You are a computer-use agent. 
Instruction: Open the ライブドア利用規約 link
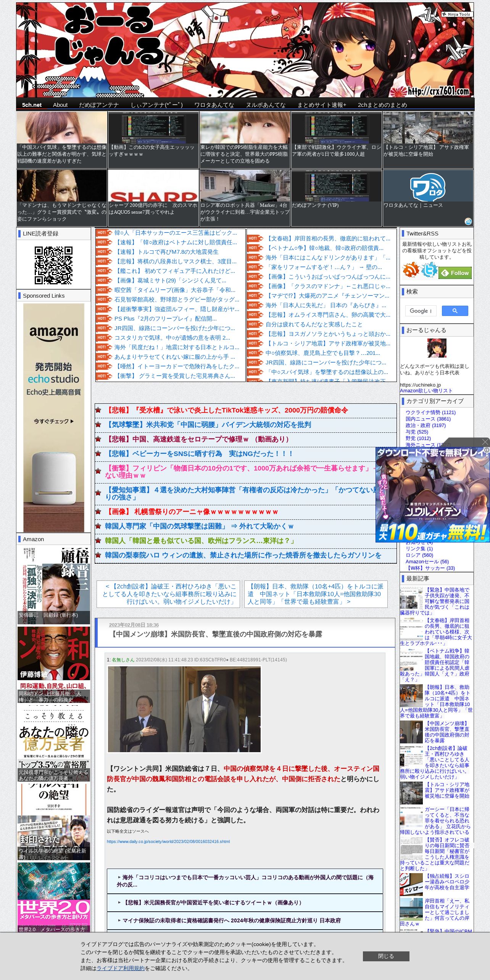tap(121, 969)
